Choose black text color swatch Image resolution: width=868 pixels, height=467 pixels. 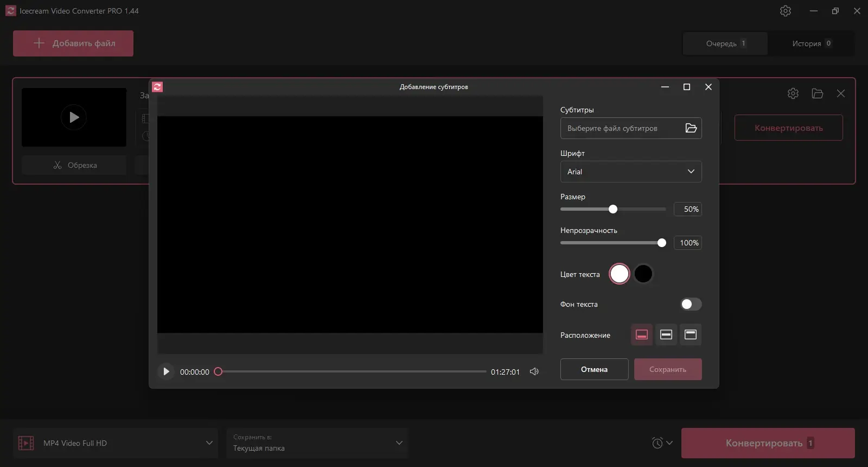pos(643,274)
